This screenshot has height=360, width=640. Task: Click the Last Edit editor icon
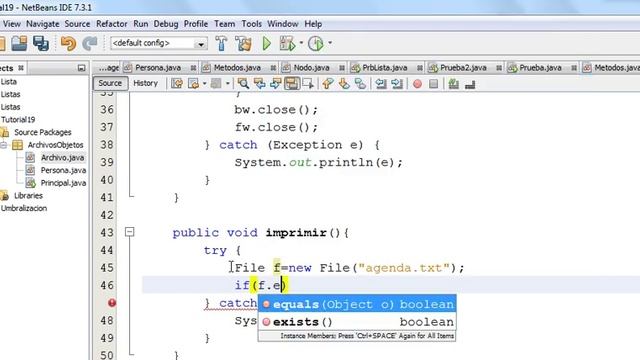click(177, 84)
